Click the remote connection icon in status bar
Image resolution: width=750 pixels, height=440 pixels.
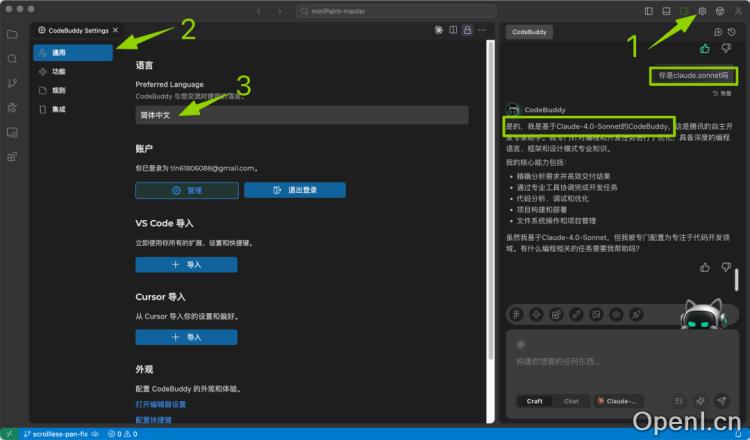click(x=9, y=434)
